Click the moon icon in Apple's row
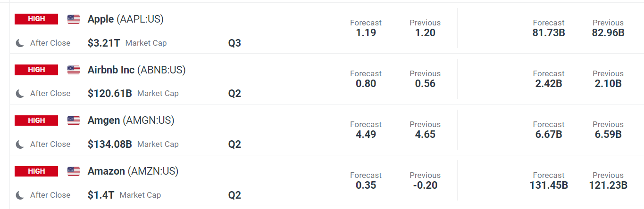 point(20,43)
